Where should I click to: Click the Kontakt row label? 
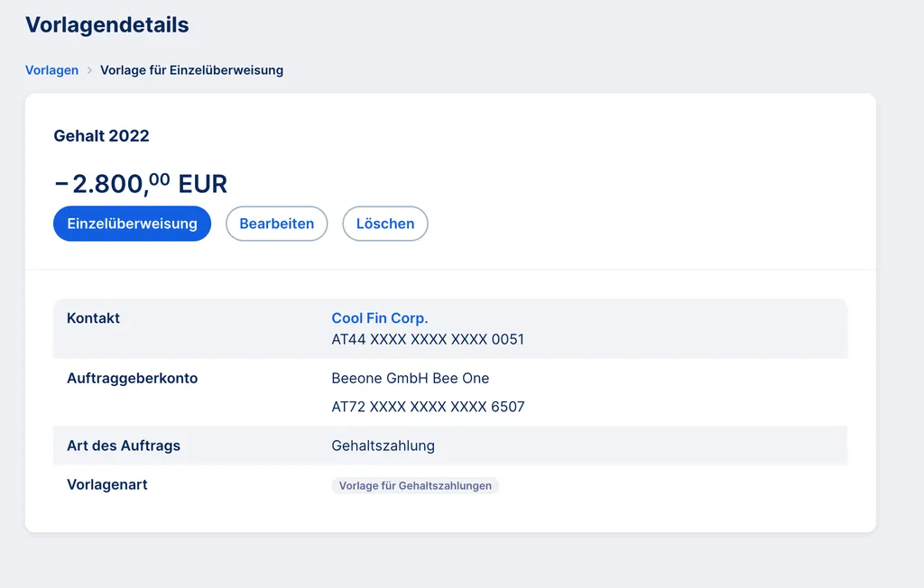coord(93,318)
